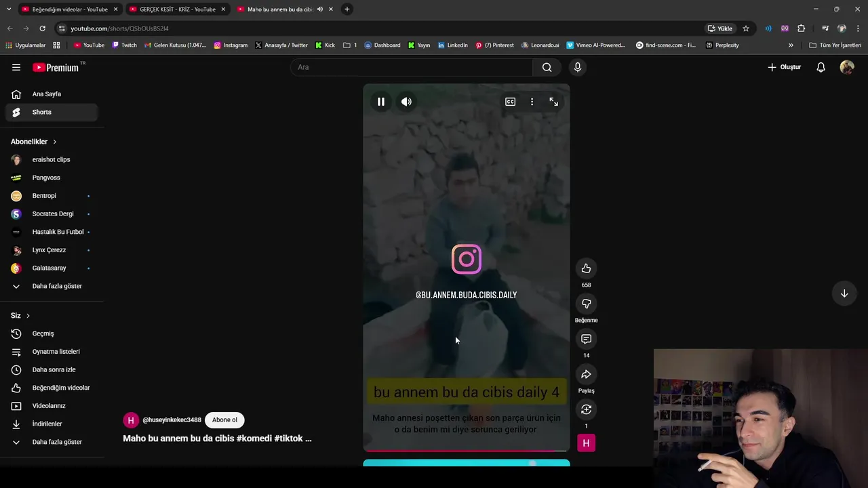Screen dimensions: 868x488
Task: Go to the next Short using the down arrow
Action: coord(844,293)
